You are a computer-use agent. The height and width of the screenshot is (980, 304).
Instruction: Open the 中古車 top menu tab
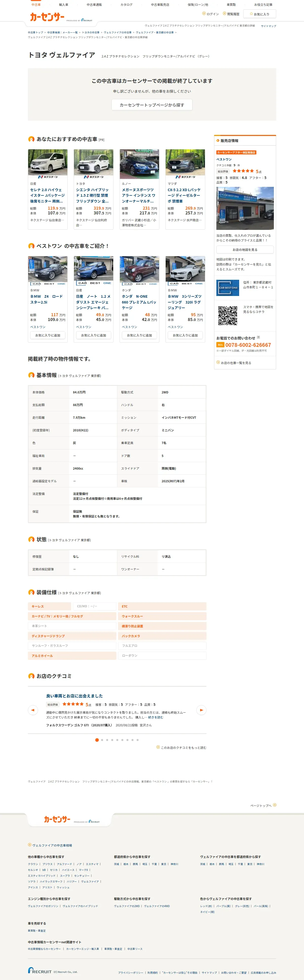pos(36,5)
